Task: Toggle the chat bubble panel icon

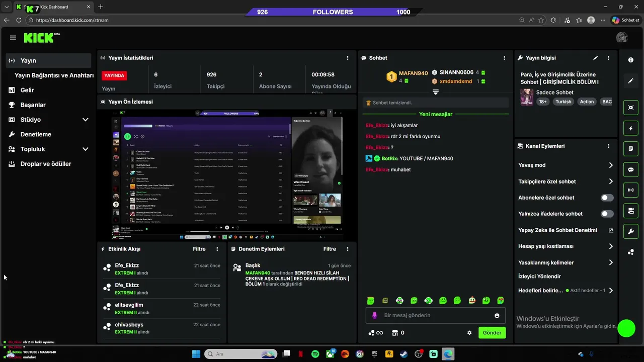Action: click(631, 169)
